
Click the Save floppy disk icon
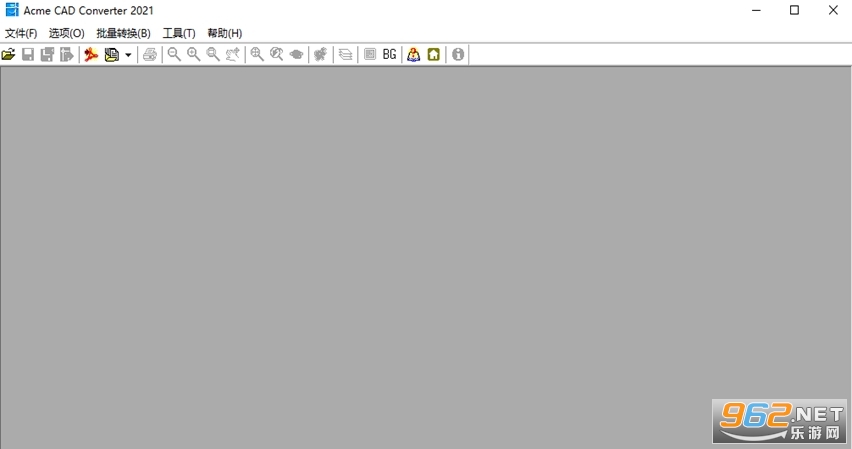pos(28,54)
